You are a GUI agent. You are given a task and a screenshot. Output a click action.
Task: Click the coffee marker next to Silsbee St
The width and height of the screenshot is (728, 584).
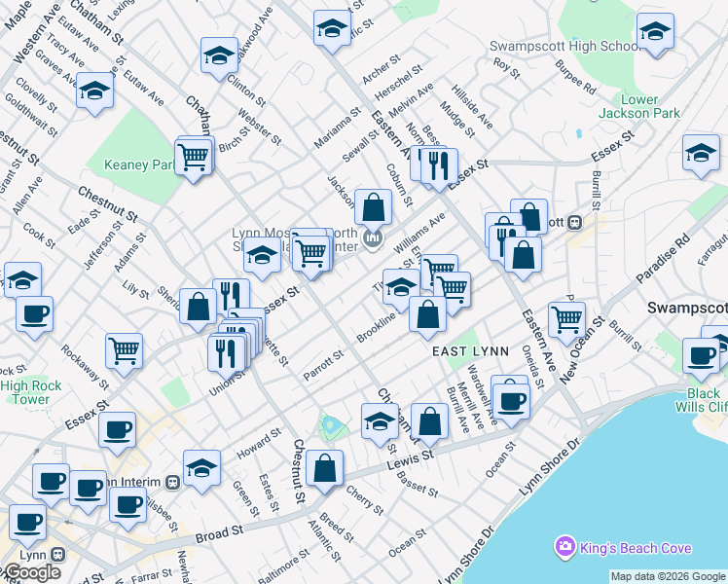coord(128,508)
